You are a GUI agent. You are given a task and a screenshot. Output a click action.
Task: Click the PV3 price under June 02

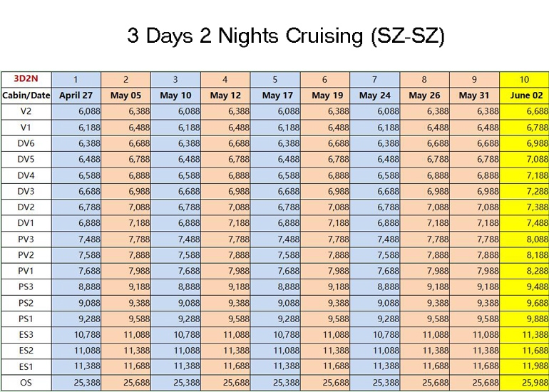(x=524, y=239)
